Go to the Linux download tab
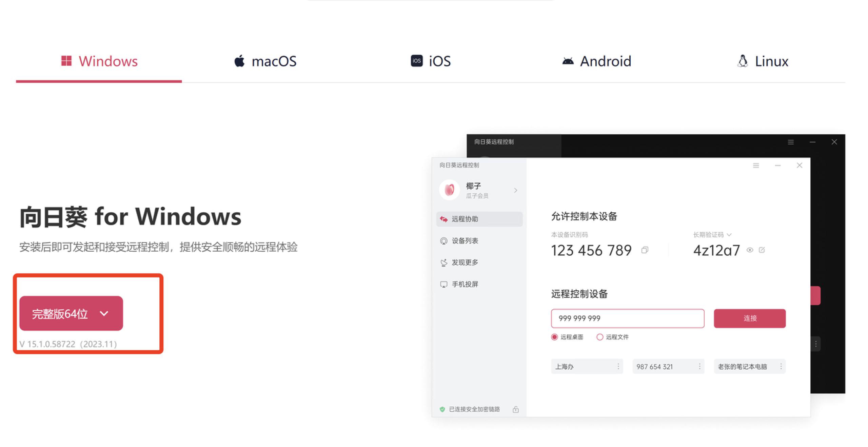This screenshot has height=447, width=868. 763,61
